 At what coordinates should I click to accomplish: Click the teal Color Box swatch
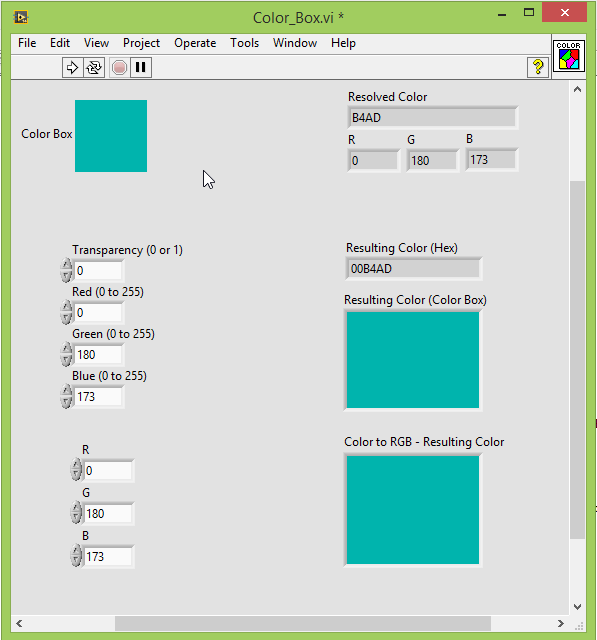tap(111, 136)
